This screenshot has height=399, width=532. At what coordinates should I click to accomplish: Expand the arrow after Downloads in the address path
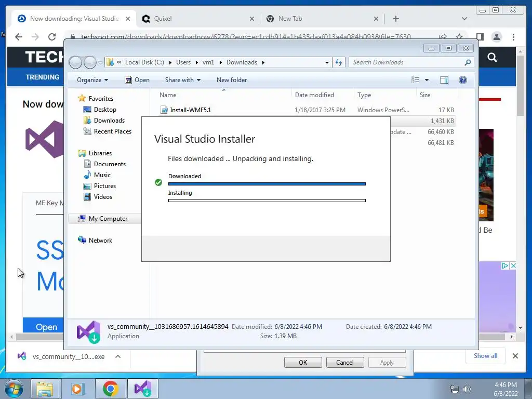[263, 62]
